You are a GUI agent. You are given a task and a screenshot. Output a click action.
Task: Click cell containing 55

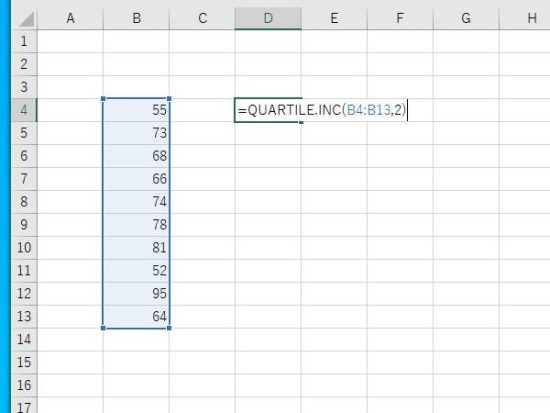pos(136,110)
